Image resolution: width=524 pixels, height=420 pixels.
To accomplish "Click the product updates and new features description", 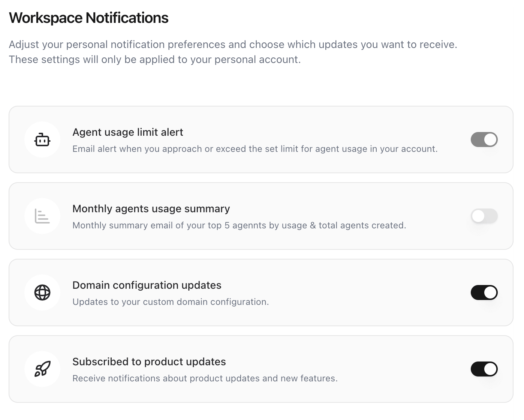I will (x=205, y=379).
